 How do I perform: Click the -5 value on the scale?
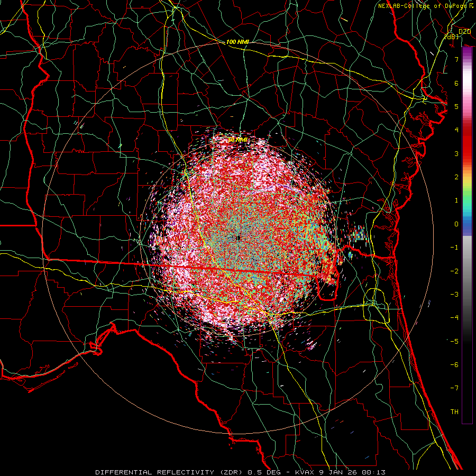[x=454, y=342]
